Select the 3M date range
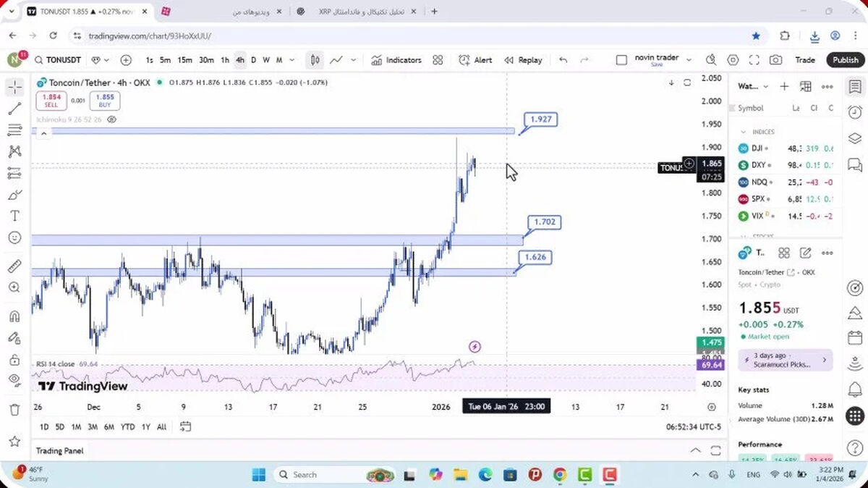 [x=93, y=427]
